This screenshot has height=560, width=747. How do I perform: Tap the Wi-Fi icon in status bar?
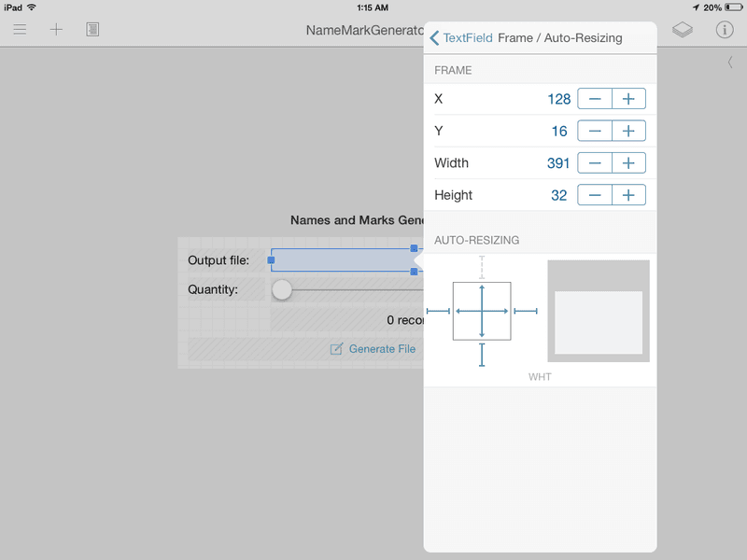pos(32,7)
